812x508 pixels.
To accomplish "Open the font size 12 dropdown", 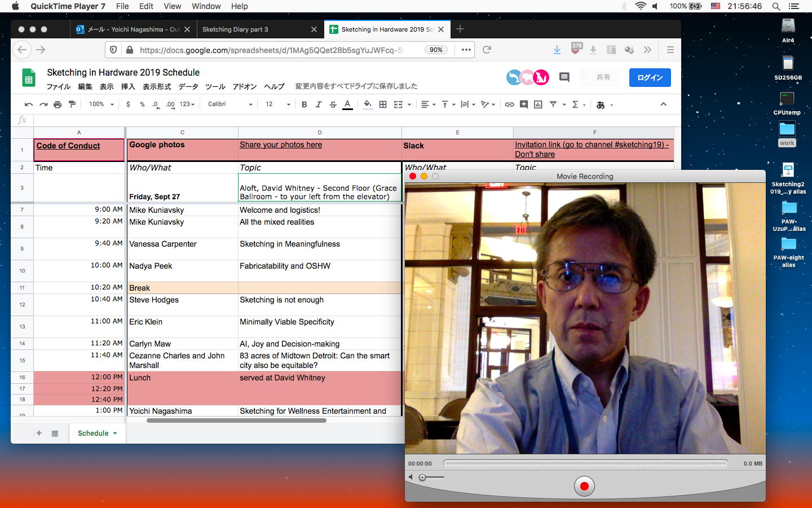I will point(277,104).
